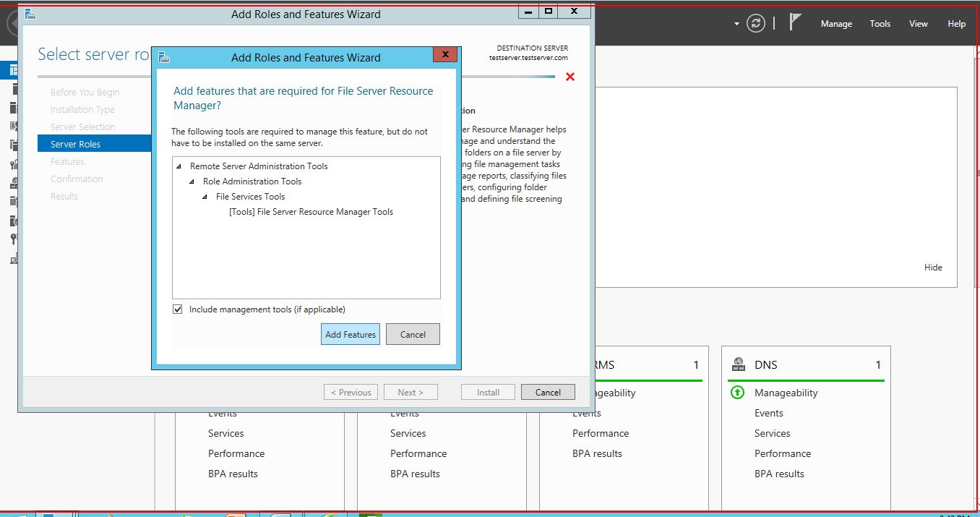
Task: Open the View menu
Action: [x=918, y=24]
